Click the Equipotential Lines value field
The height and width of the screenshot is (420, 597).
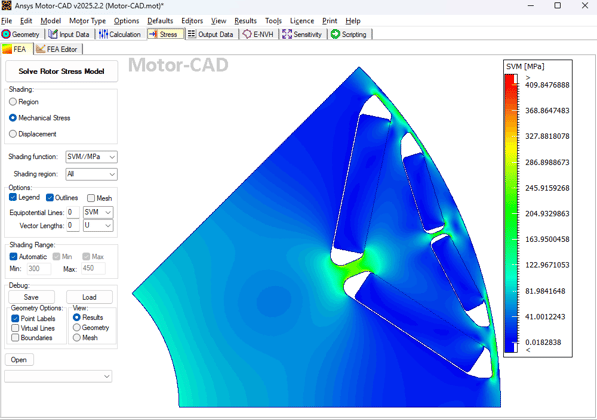point(73,212)
